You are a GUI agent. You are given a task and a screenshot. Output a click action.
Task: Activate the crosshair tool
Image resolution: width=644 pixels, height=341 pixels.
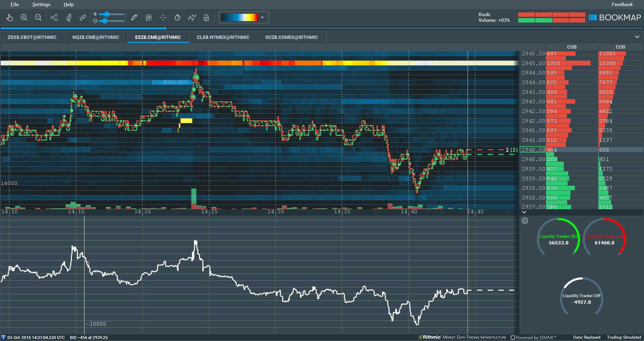point(163,18)
